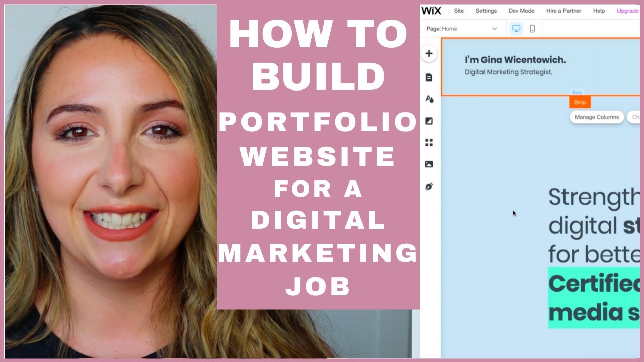
Task: Open the Hire a Partner menu
Action: point(563,11)
